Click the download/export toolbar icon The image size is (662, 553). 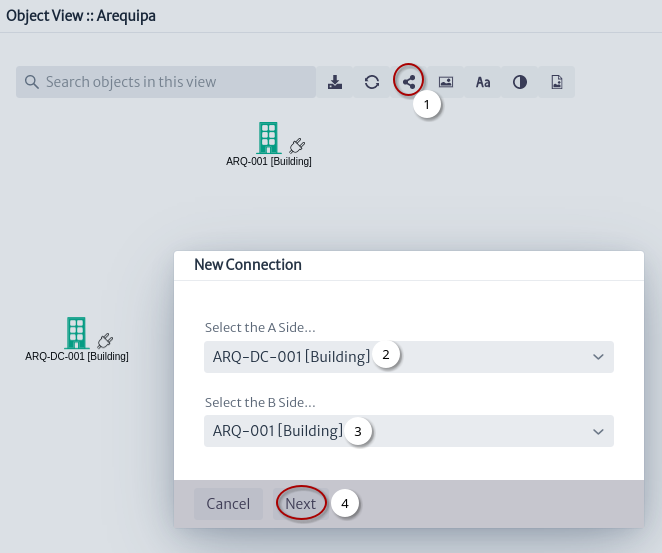click(x=335, y=82)
